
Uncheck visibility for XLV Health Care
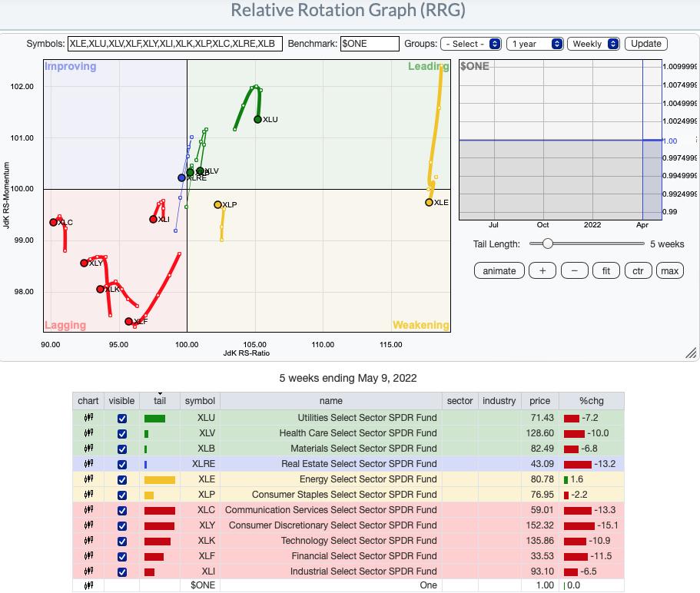(x=121, y=433)
